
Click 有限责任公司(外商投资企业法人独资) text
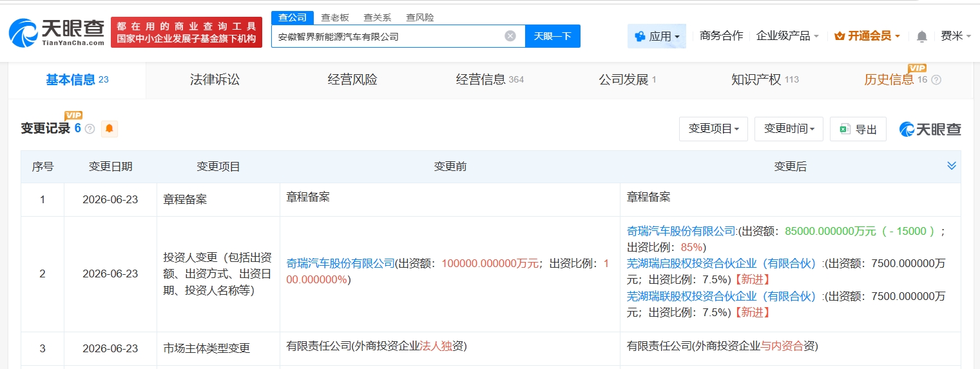point(376,346)
